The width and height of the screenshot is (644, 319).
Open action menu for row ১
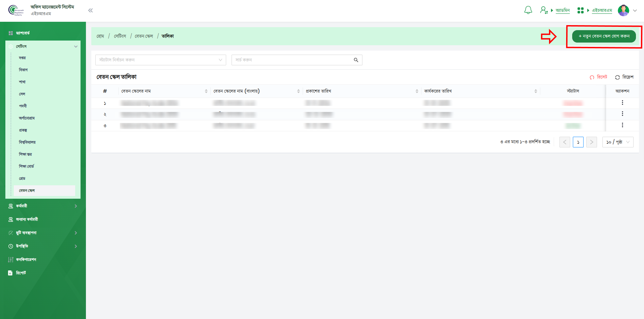[x=622, y=103]
